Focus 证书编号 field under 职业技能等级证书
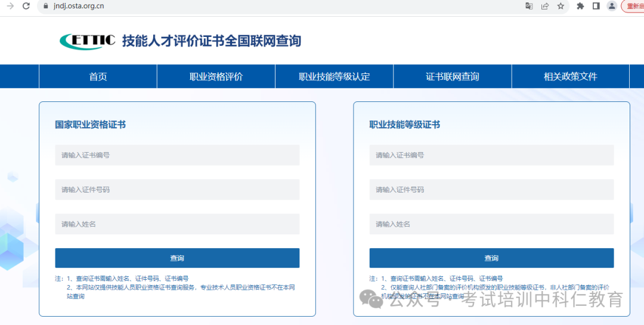644x325 pixels. point(491,155)
